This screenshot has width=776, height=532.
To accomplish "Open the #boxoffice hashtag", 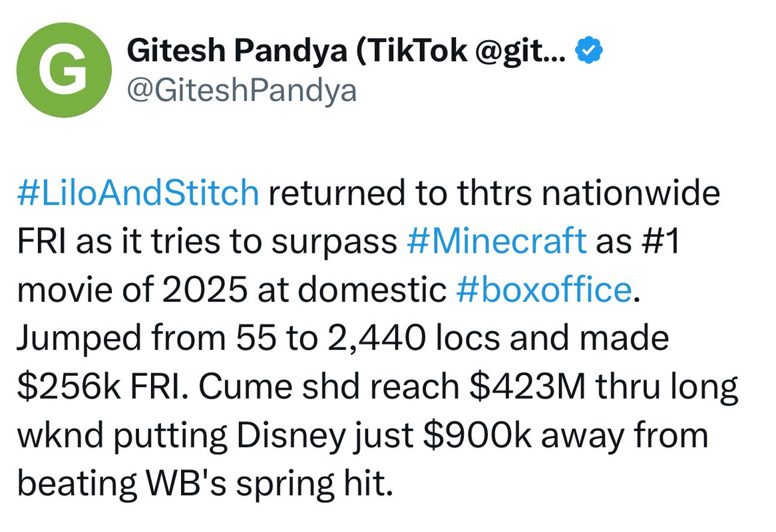I will coord(544,290).
